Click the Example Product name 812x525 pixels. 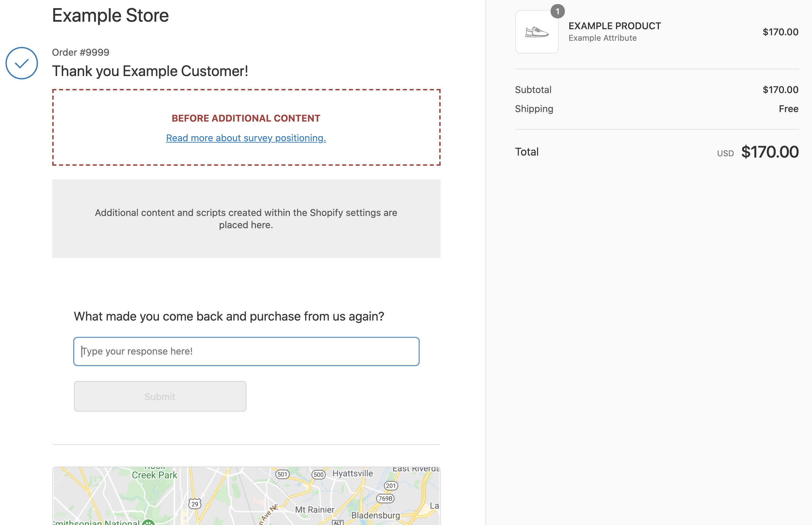click(614, 26)
